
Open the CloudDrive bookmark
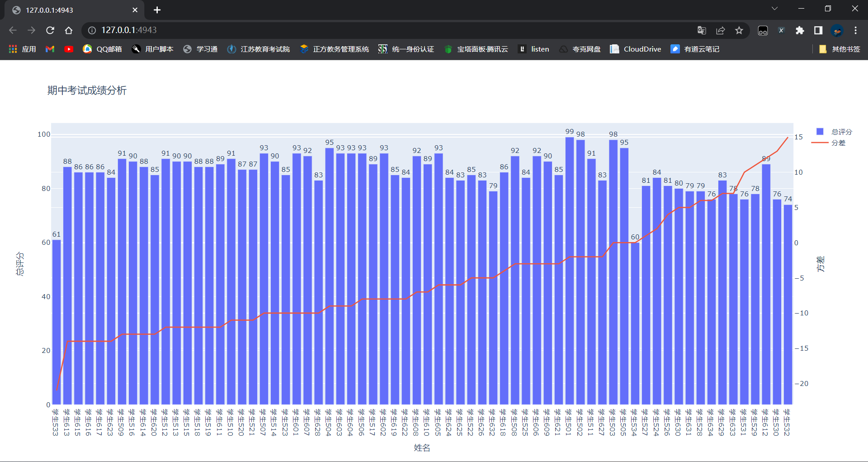pyautogui.click(x=636, y=49)
